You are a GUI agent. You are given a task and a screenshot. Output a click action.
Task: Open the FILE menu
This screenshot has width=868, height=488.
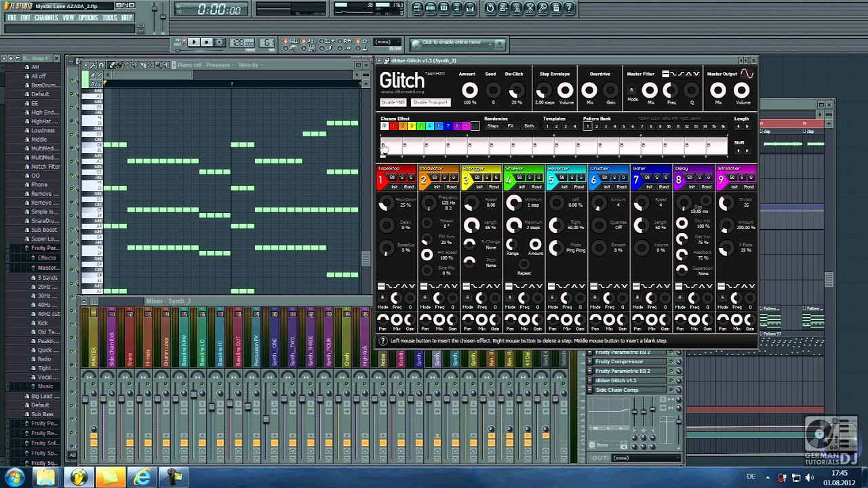click(12, 18)
